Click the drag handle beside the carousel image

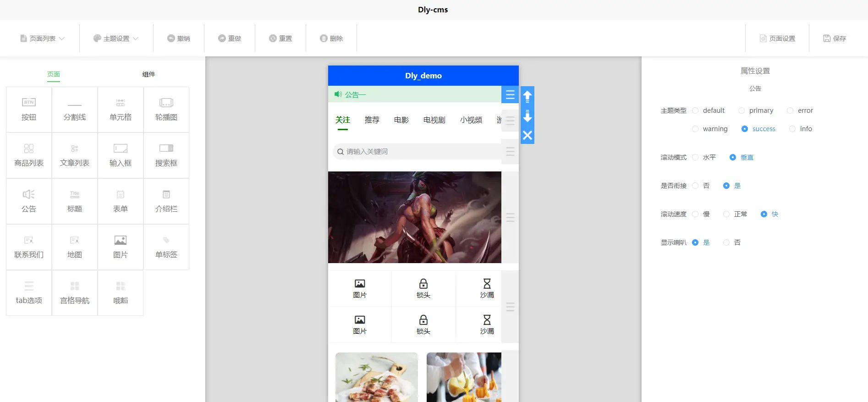(510, 217)
